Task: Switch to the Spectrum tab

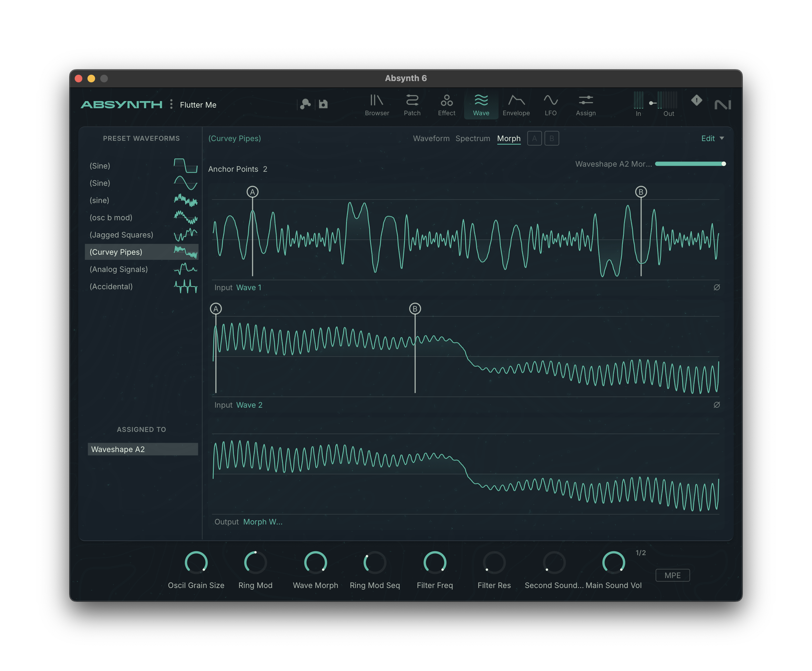Action: point(472,138)
